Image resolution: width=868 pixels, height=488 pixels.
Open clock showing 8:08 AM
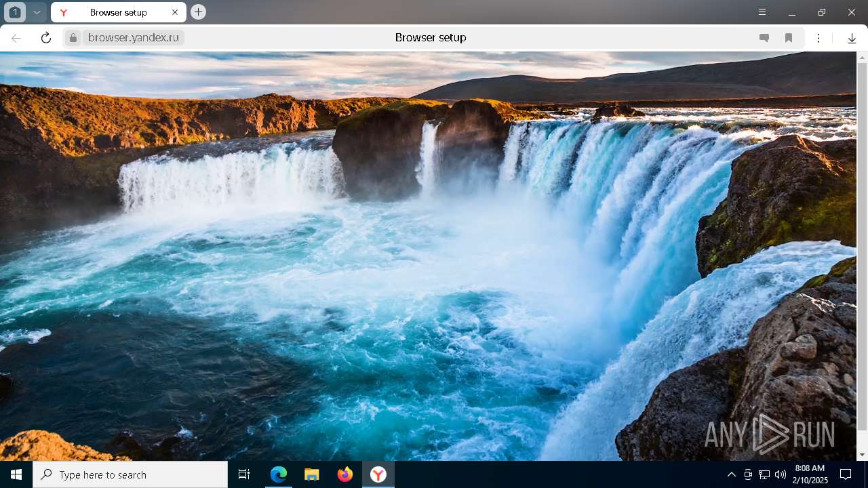(x=810, y=474)
